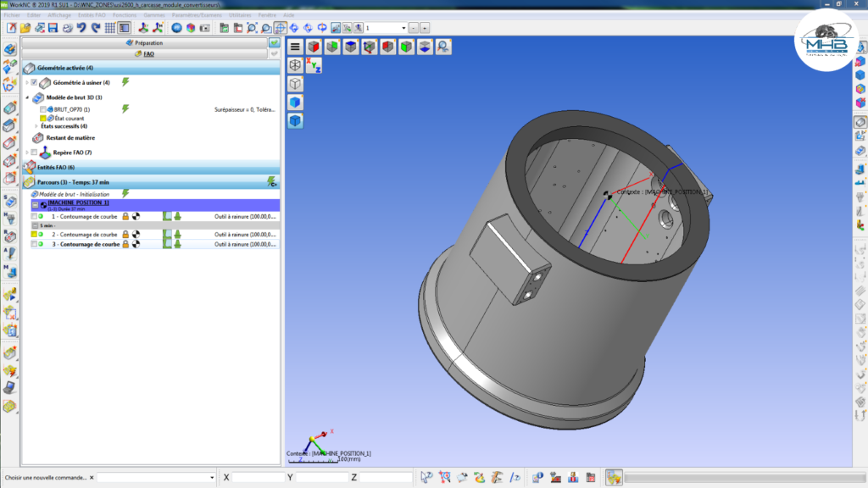
Task: Select the wireframe cube view icon
Action: tap(295, 65)
